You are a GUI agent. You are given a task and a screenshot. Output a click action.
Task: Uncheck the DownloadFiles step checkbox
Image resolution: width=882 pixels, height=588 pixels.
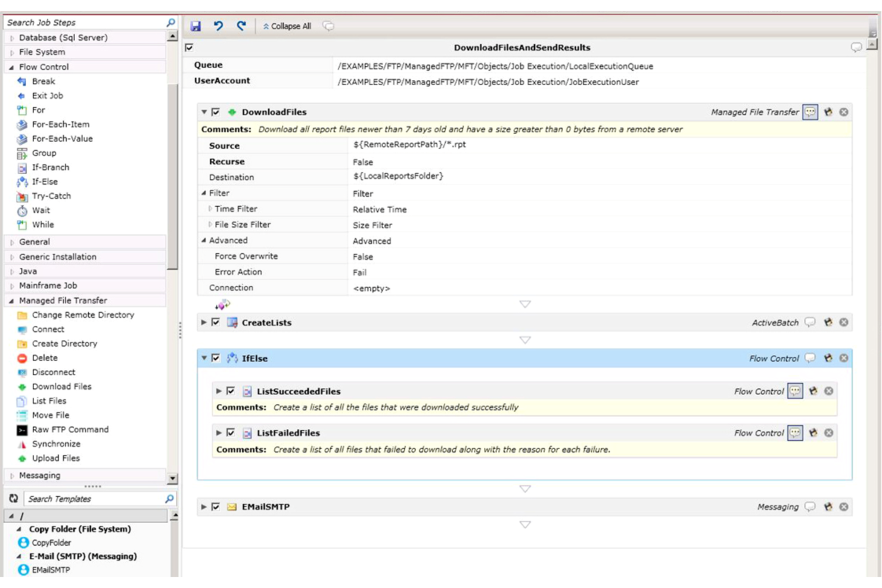tap(216, 111)
